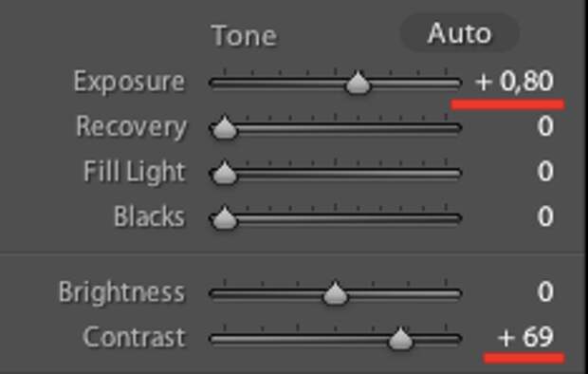Click the Auto tone button
This screenshot has height=374, width=588.
pos(460,33)
